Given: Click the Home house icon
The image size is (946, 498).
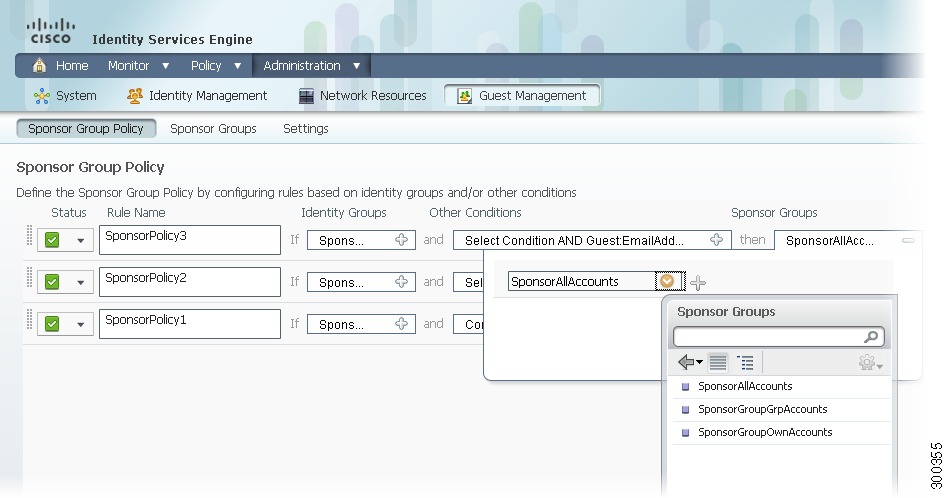Looking at the screenshot, I should click(39, 66).
